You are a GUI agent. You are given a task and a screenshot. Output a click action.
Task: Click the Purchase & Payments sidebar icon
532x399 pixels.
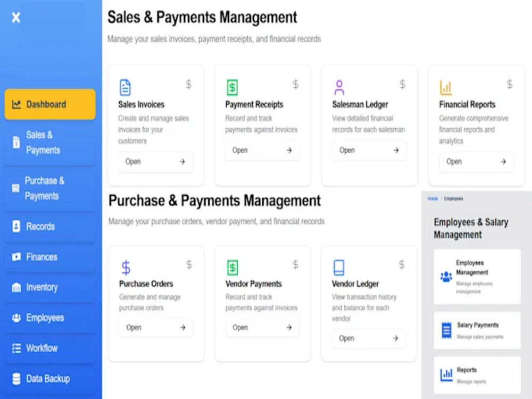click(x=15, y=188)
